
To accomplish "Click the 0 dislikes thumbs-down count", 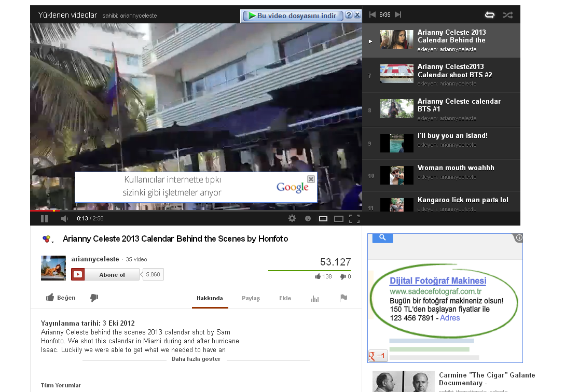I will [x=346, y=276].
